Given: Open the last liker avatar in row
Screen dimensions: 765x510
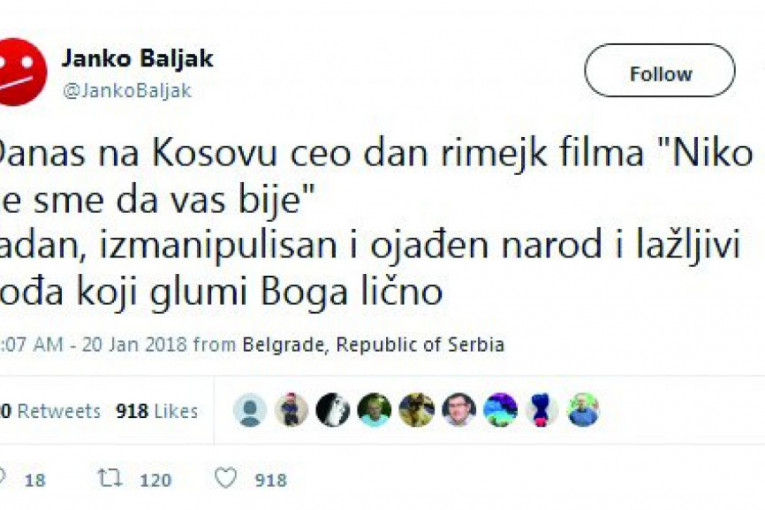Looking at the screenshot, I should coord(584,410).
